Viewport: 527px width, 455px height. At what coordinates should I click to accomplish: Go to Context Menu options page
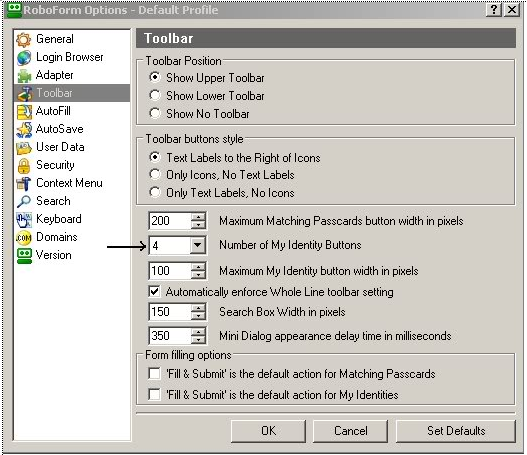(x=69, y=183)
